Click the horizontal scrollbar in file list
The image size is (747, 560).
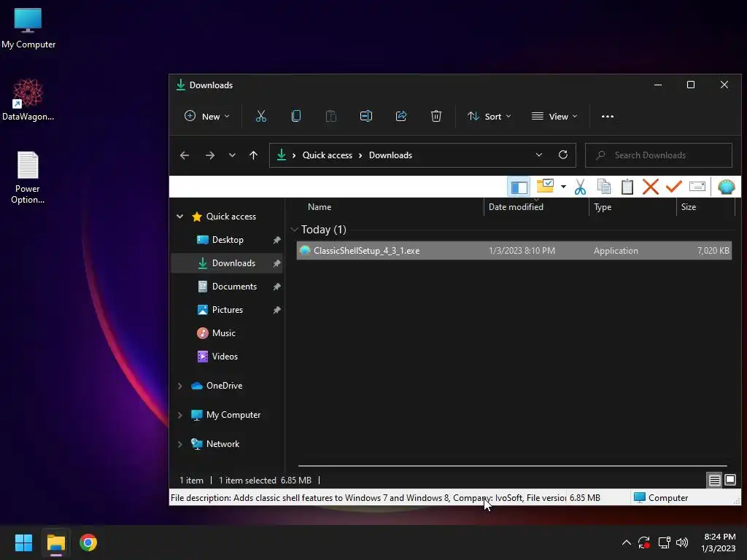coord(513,466)
